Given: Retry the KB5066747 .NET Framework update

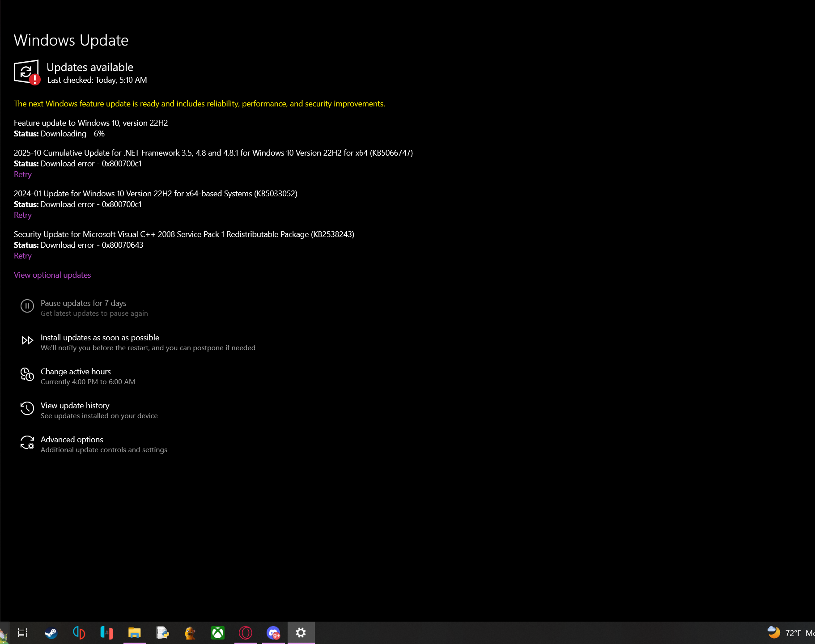Looking at the screenshot, I should click(23, 174).
